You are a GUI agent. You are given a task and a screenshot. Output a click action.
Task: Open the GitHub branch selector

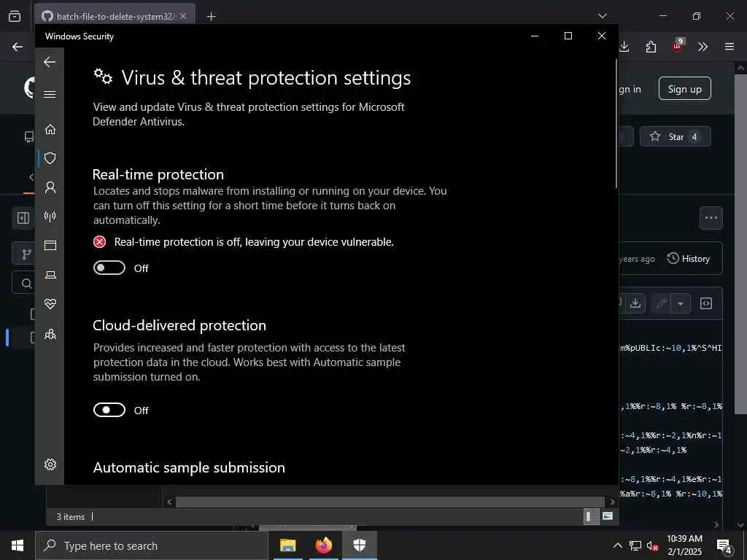pyautogui.click(x=24, y=254)
